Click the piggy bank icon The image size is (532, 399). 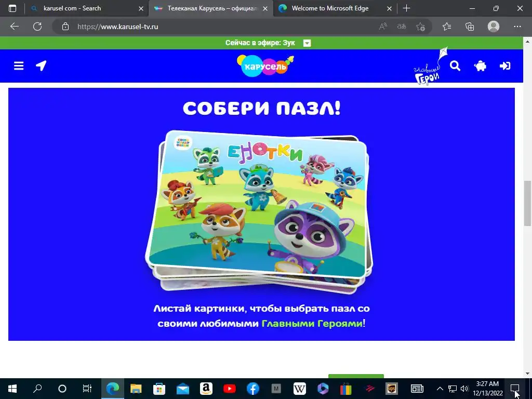pos(480,66)
